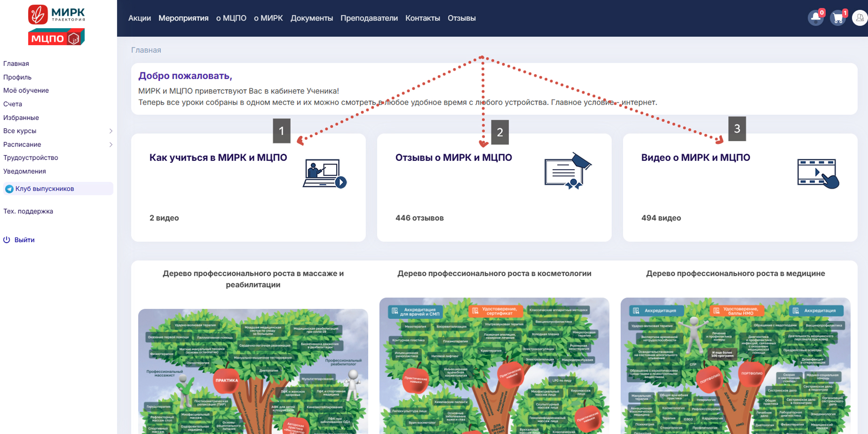The width and height of the screenshot is (868, 434).
Task: Open the Документы menu item
Action: click(312, 18)
